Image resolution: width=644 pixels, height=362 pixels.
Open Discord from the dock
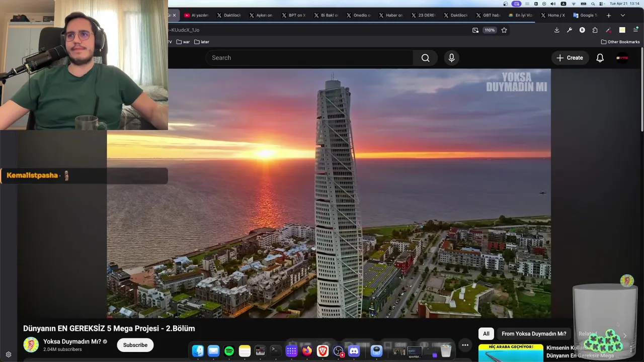click(x=354, y=350)
